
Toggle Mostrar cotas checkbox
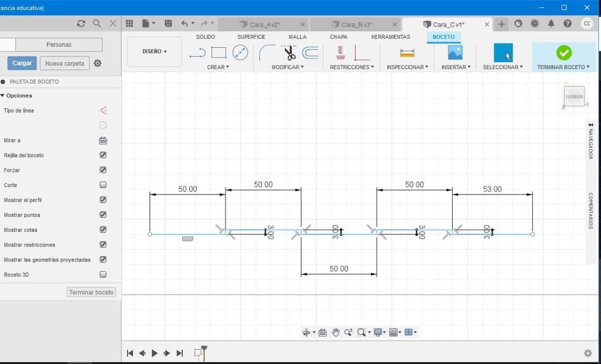point(103,230)
